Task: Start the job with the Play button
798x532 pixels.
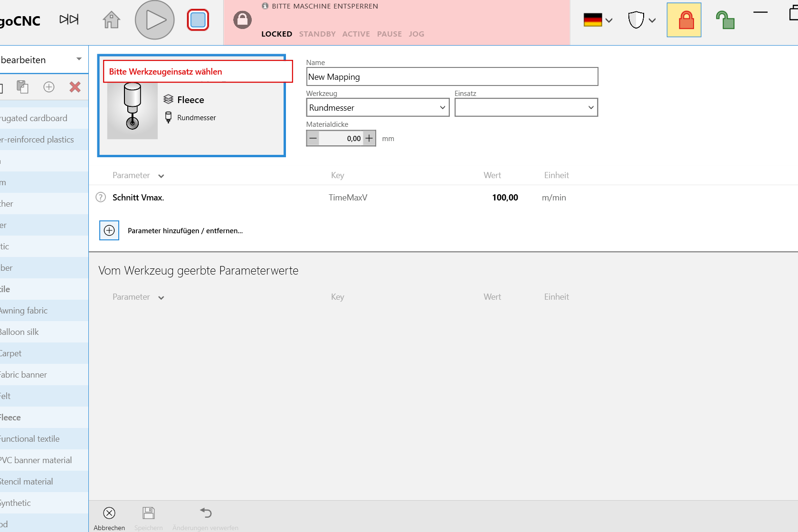Action: coord(155,20)
